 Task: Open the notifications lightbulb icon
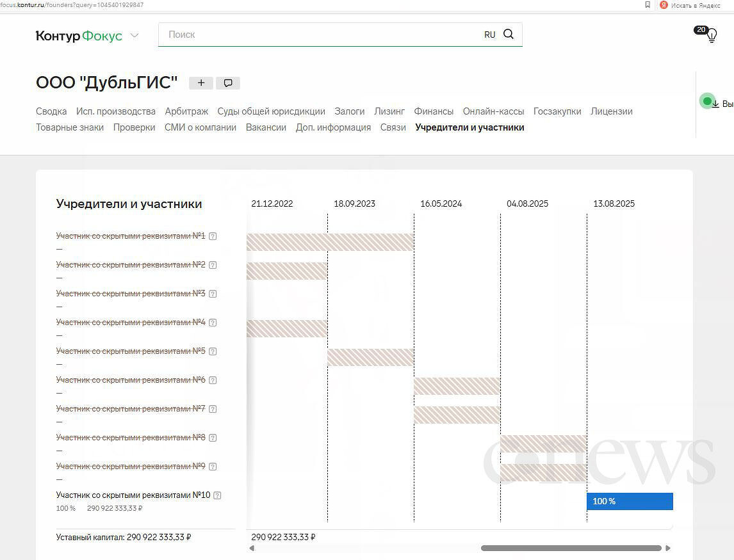pos(712,35)
